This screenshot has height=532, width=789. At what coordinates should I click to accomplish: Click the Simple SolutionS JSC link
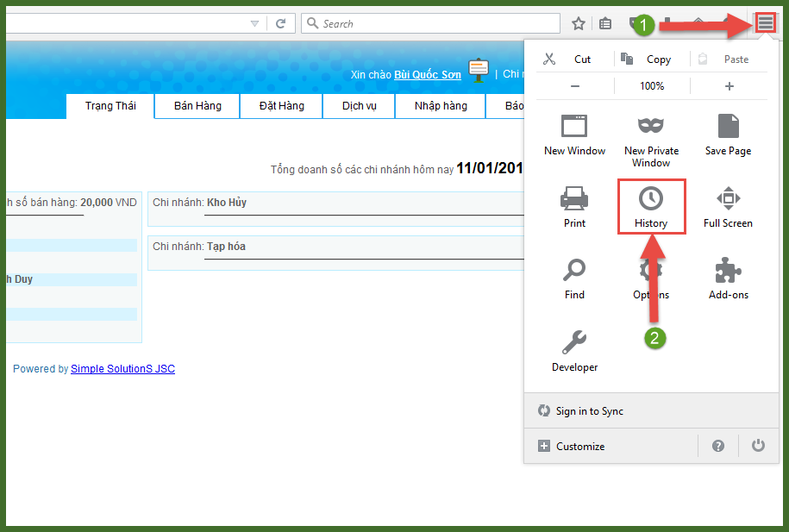click(122, 369)
